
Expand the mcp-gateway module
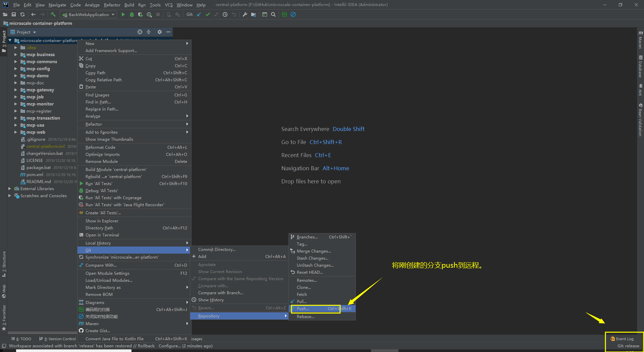(15, 90)
